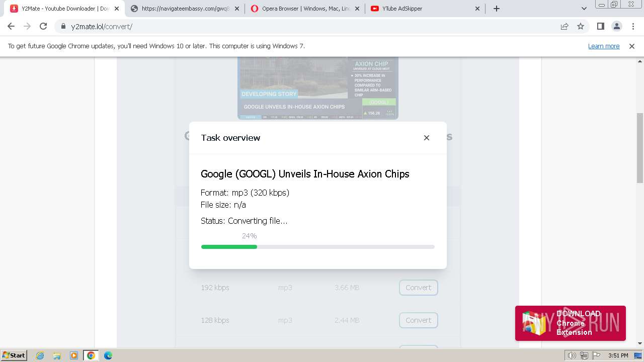Viewport: 644px width, 362px height.
Task: Close the Opera Browser tab
Action: (357, 9)
